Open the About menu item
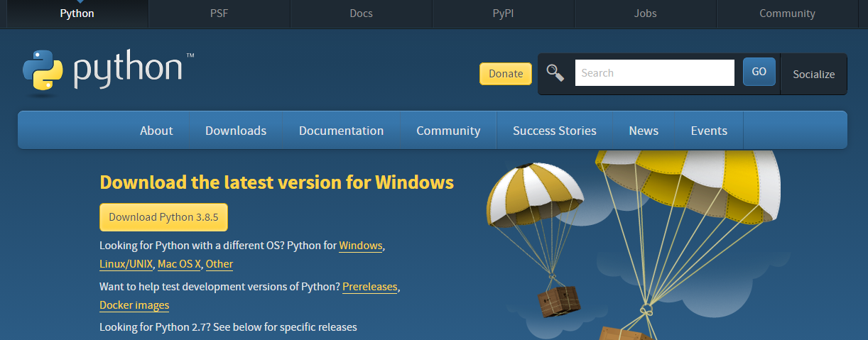The height and width of the screenshot is (340, 868). pyautogui.click(x=156, y=131)
